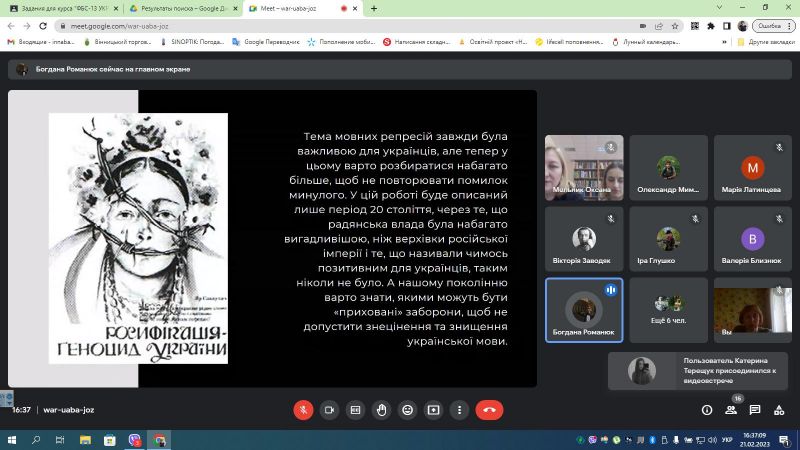The width and height of the screenshot is (800, 450).
Task: Click the Катерина Терещук joined notification
Action: tap(698, 371)
